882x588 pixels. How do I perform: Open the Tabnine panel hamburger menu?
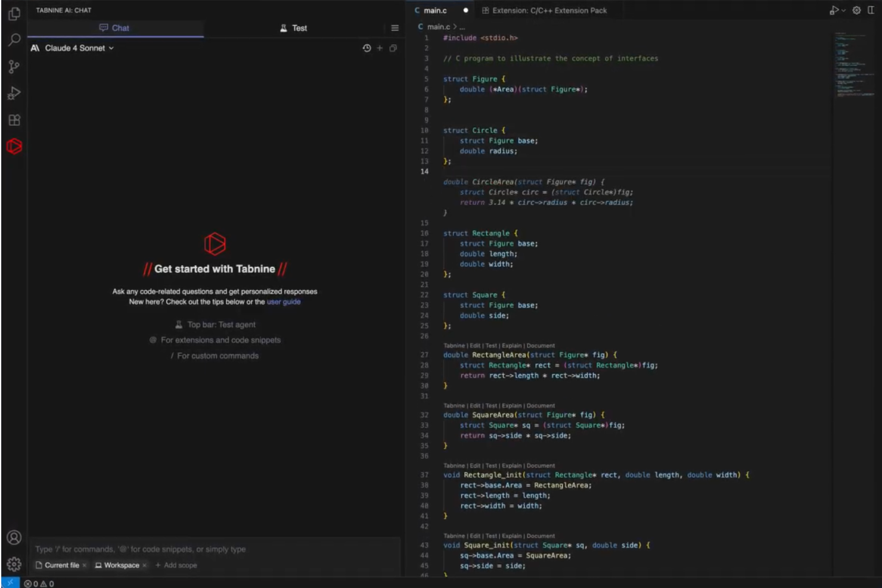click(395, 28)
